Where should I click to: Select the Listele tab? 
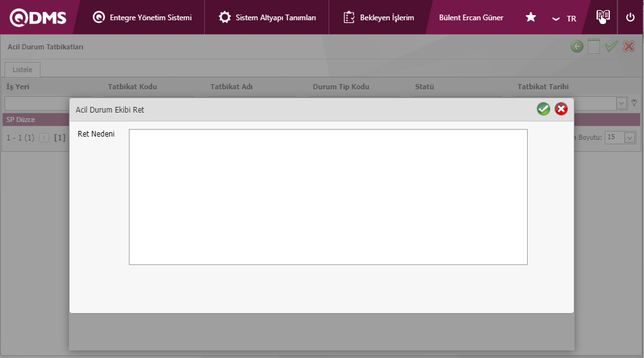[x=22, y=70]
